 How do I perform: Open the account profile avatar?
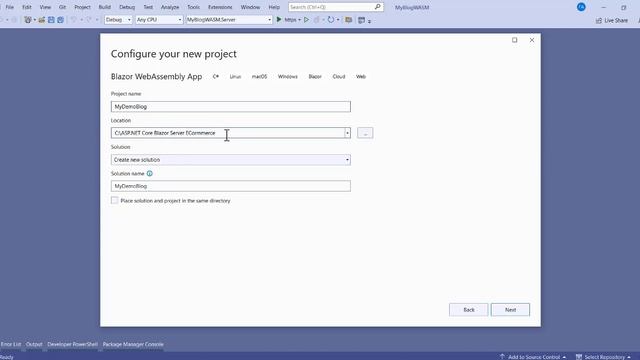tap(581, 7)
